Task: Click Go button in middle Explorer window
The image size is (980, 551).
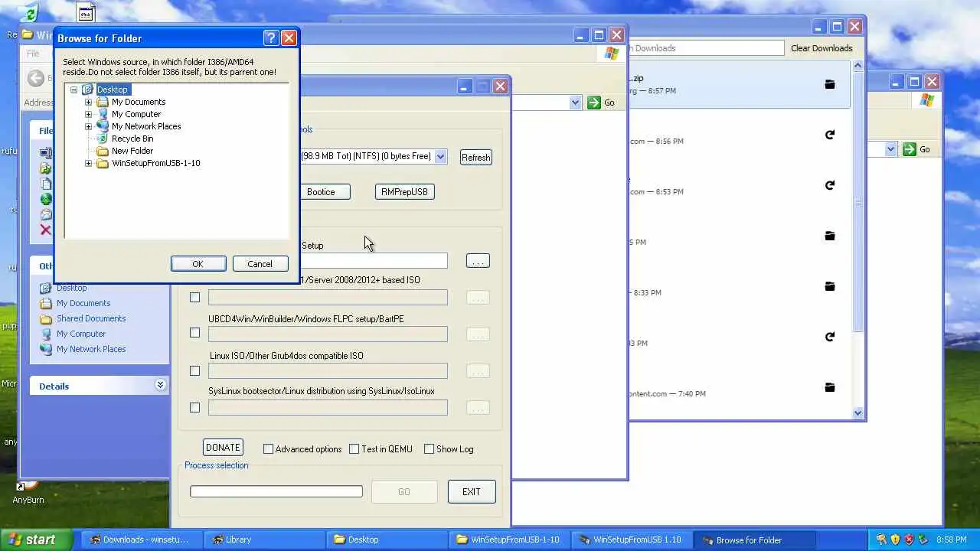Action: 602,103
